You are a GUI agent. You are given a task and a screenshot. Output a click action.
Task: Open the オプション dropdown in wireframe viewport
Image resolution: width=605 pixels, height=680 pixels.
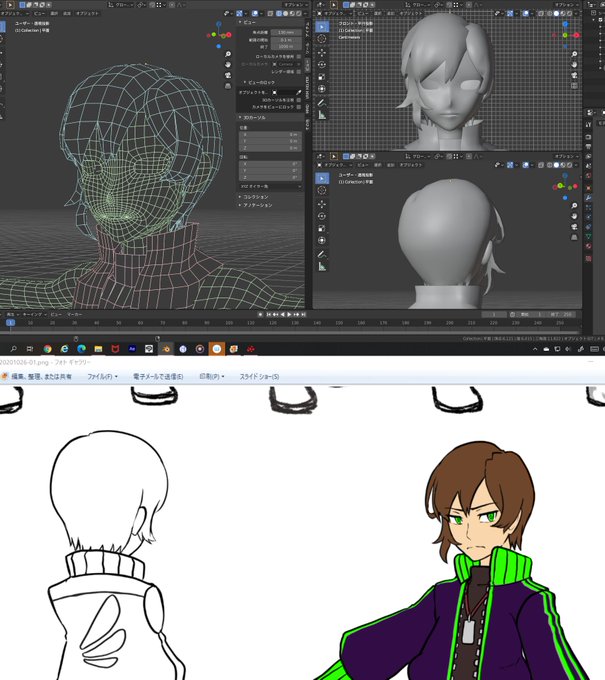point(294,5)
